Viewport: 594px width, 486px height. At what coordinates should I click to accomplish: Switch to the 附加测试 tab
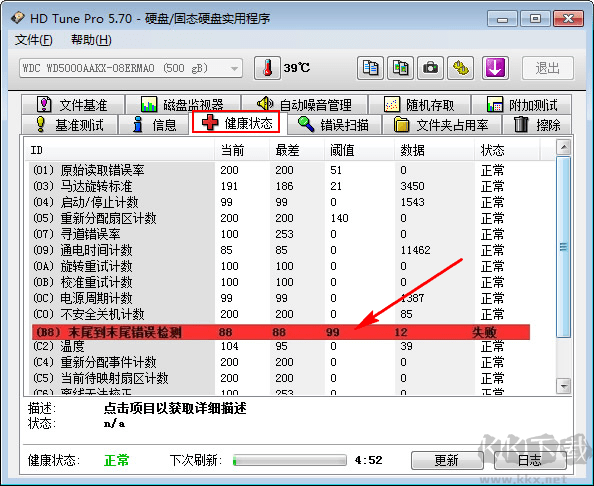click(x=522, y=105)
